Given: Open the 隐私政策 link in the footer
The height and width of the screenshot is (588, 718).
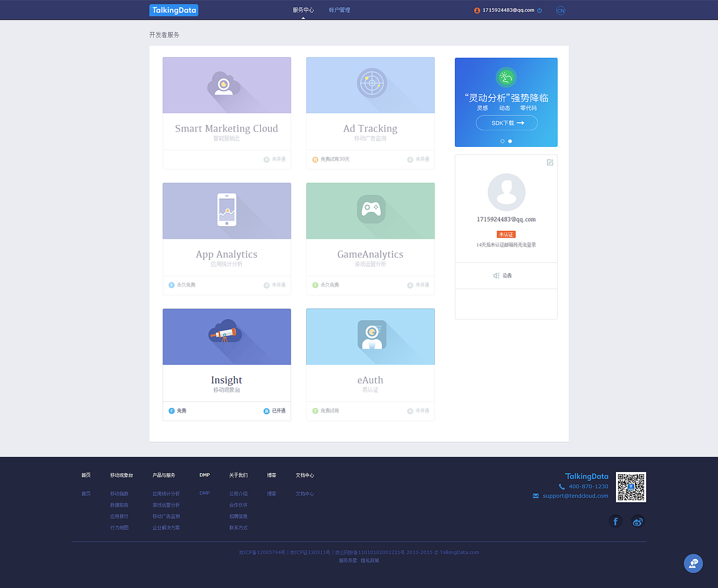Looking at the screenshot, I should 370,561.
